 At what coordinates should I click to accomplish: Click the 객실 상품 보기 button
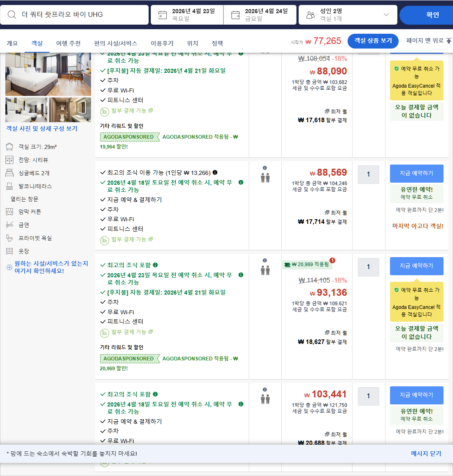click(373, 41)
